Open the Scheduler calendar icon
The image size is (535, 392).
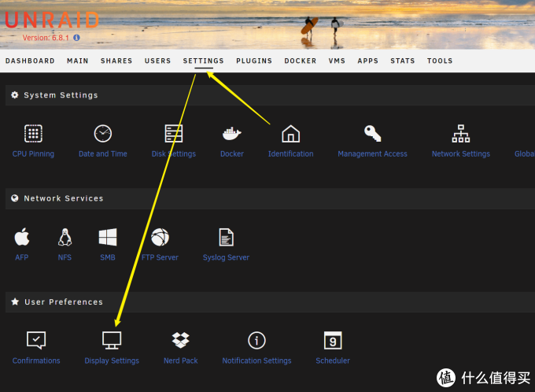pos(333,340)
